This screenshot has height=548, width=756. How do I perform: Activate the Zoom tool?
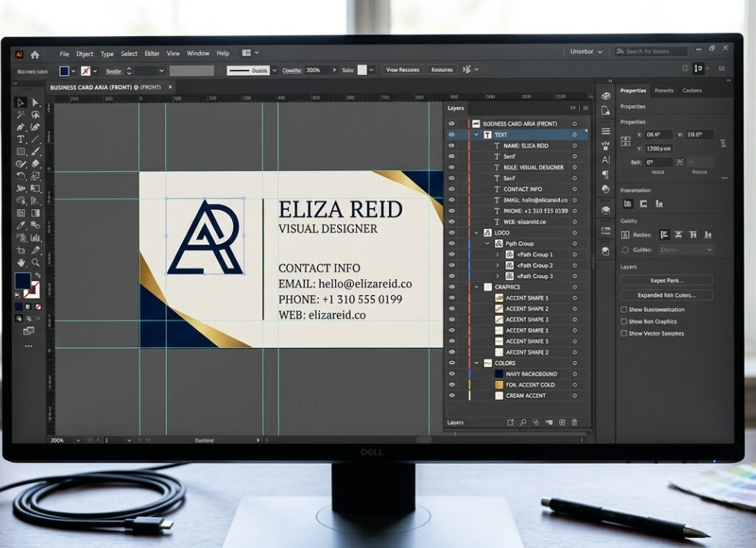click(x=35, y=260)
